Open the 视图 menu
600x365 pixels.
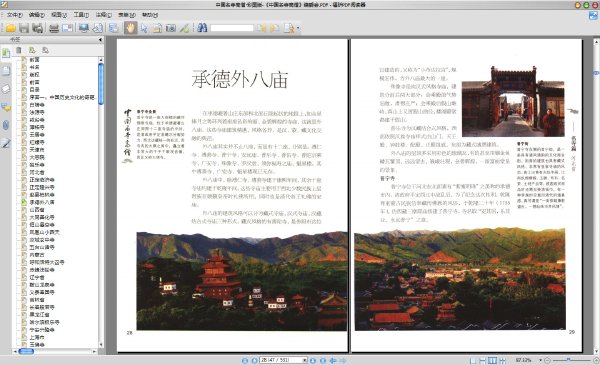click(59, 15)
